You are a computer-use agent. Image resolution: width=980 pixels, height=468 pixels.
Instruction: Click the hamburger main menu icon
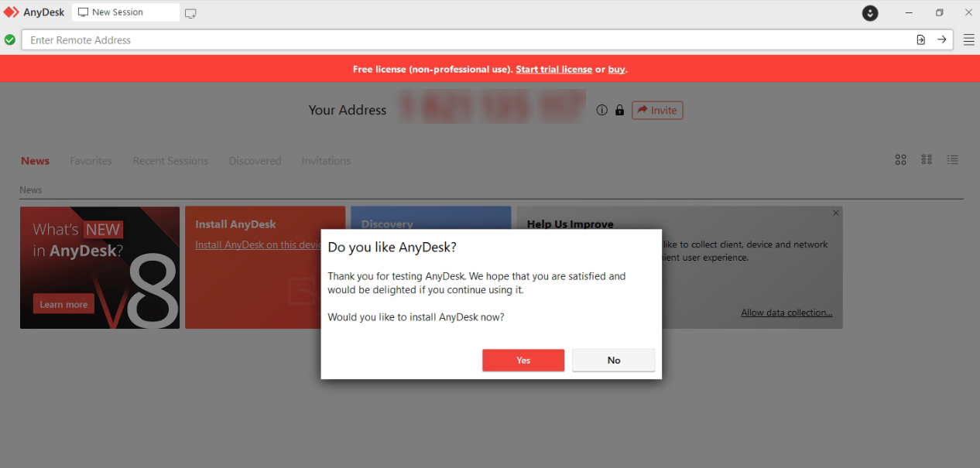(968, 40)
